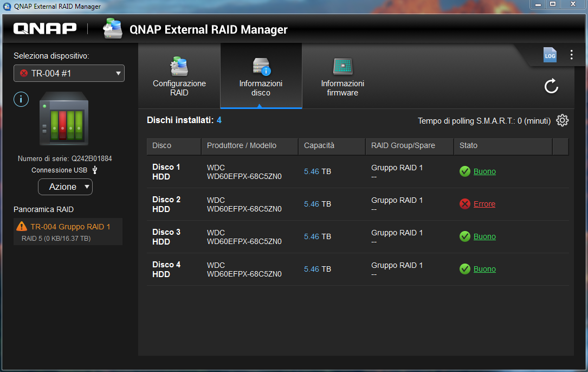The height and width of the screenshot is (372, 588).
Task: Click the green check icon for Disco 1
Action: point(464,171)
